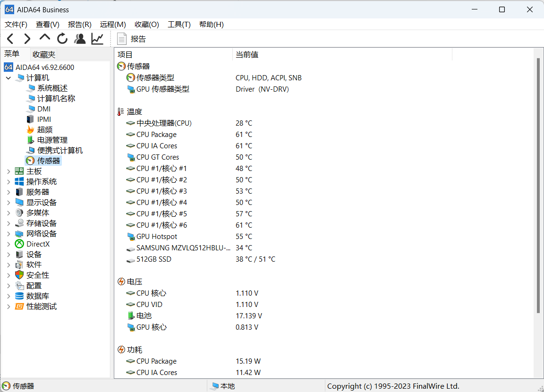Open the user management toolbar icon
The height and width of the screenshot is (392, 544).
80,39
